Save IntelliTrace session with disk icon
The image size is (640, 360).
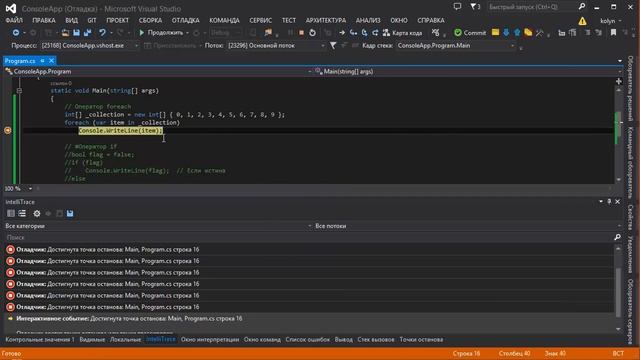(70, 213)
